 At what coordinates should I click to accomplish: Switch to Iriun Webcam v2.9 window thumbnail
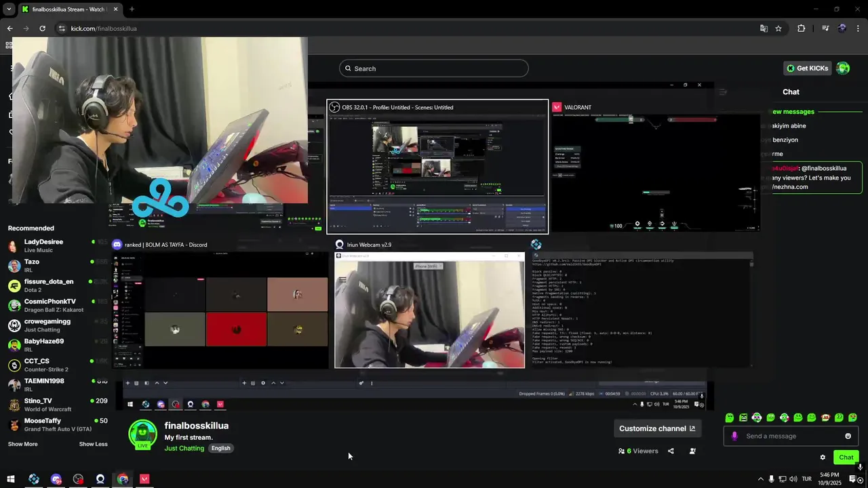(429, 304)
